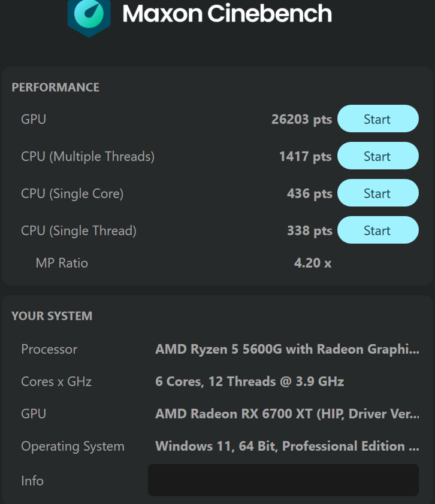The image size is (435, 504).
Task: Click the CPU (Multiple Threads) label
Action: point(88,157)
